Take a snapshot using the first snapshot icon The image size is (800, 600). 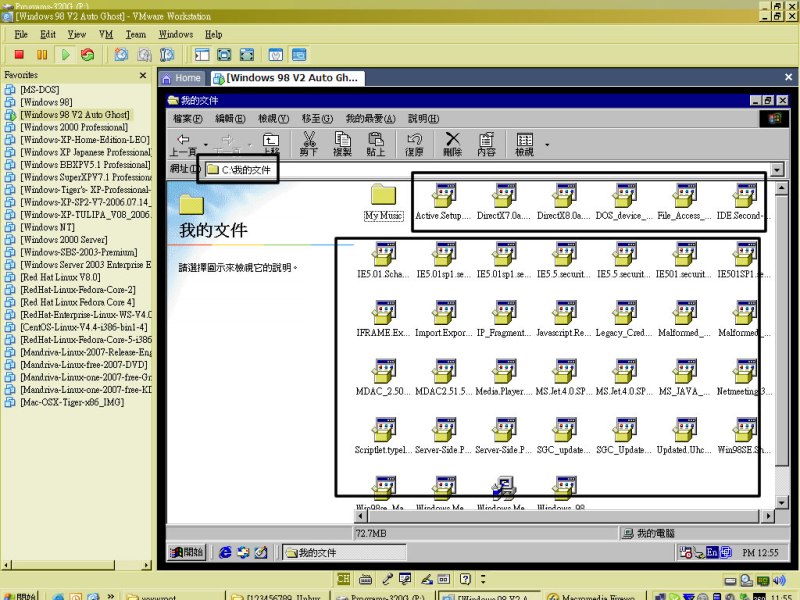pos(121,55)
